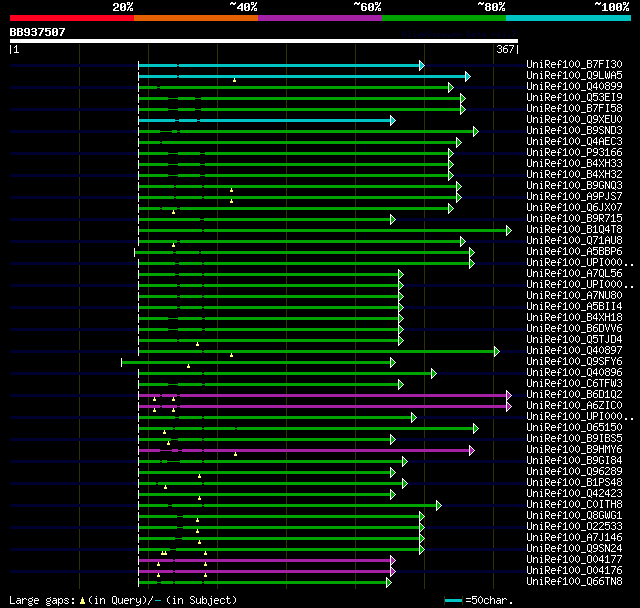
Task: Select the UniRef100_O04176 label
Action: 574,571
